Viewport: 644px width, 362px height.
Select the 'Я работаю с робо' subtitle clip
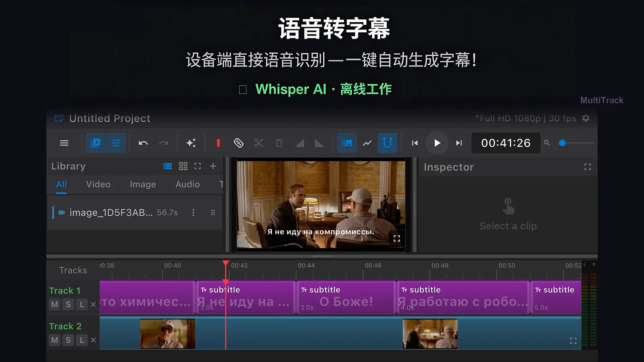coord(463,298)
